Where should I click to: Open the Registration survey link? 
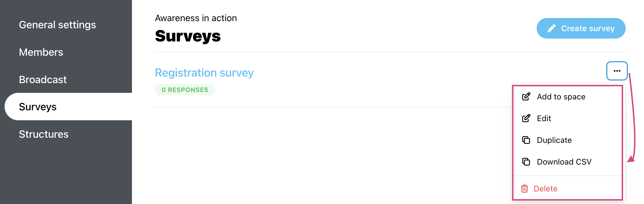204,73
